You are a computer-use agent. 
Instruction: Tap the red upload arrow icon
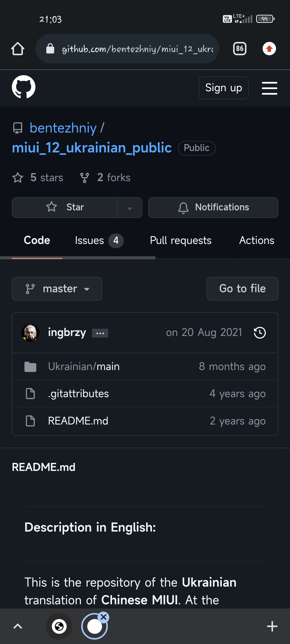269,49
